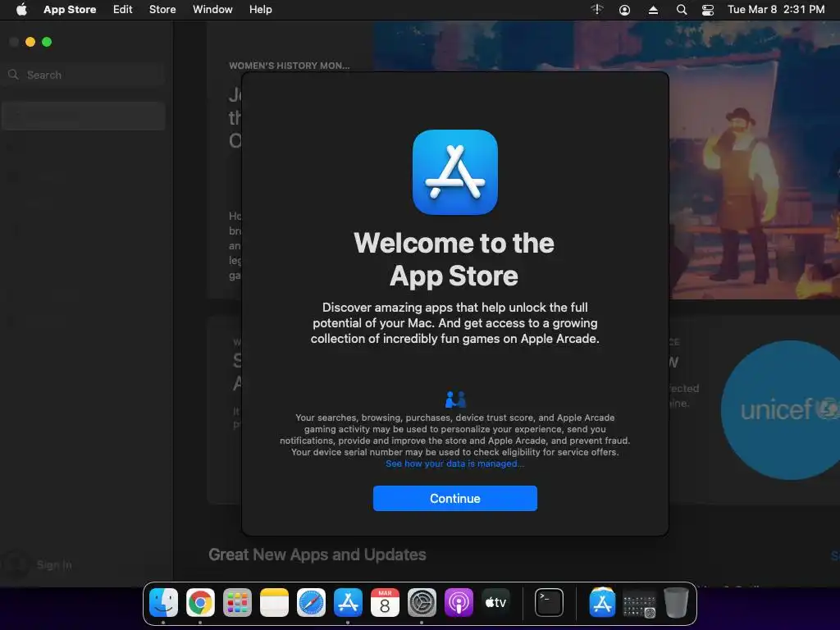The width and height of the screenshot is (840, 630).
Task: Open Apple TV from the Dock
Action: [495, 603]
